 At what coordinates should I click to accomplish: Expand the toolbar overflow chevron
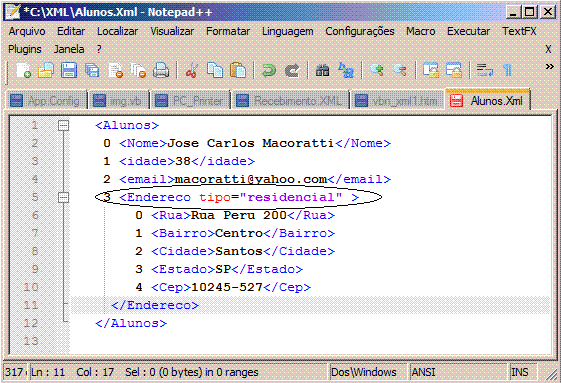point(549,66)
